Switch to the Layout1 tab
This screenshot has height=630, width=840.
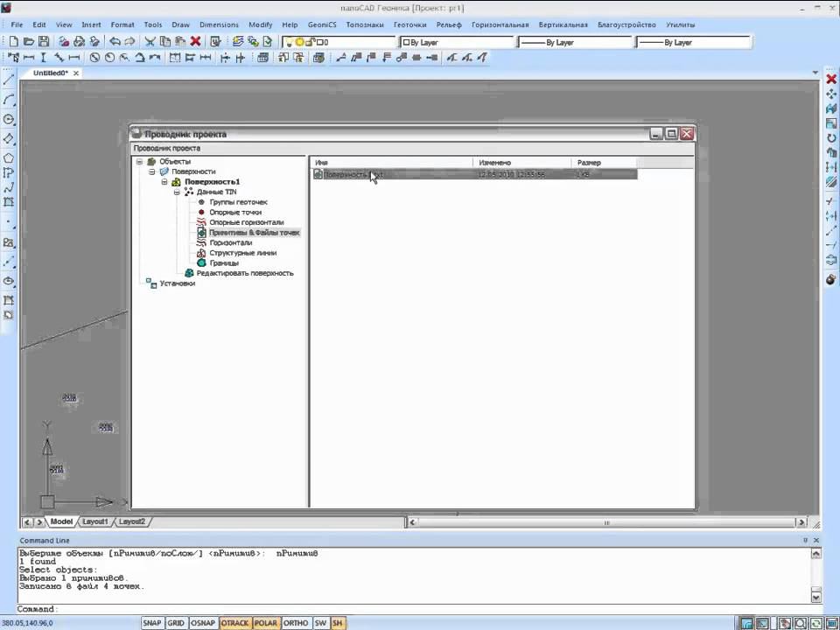click(94, 521)
